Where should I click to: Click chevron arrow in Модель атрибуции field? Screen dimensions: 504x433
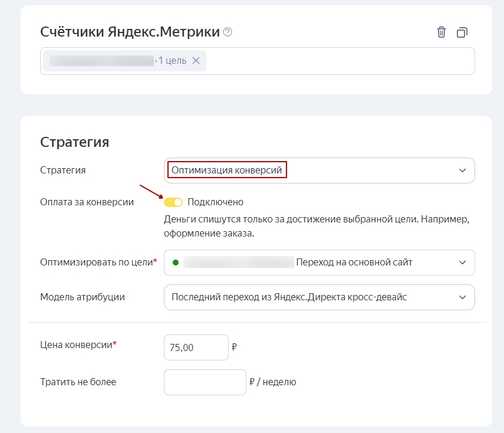[462, 297]
